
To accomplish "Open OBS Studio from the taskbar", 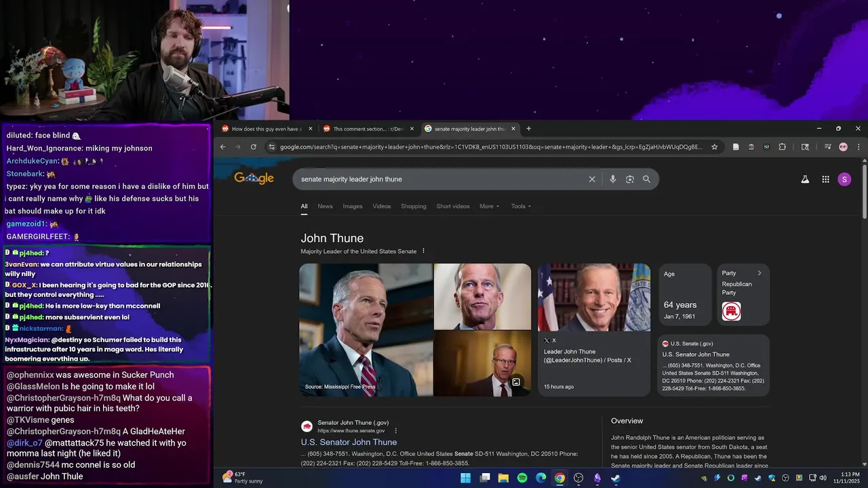I will tap(578, 478).
